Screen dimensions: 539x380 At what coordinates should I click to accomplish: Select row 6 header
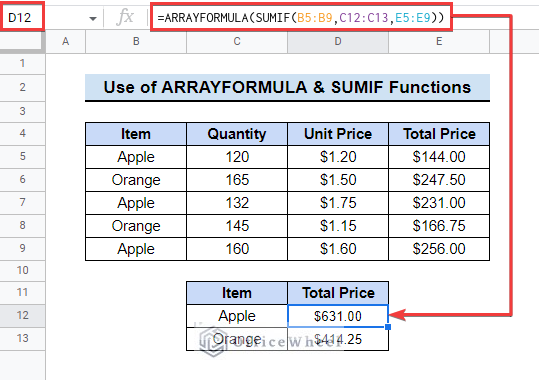click(x=22, y=180)
